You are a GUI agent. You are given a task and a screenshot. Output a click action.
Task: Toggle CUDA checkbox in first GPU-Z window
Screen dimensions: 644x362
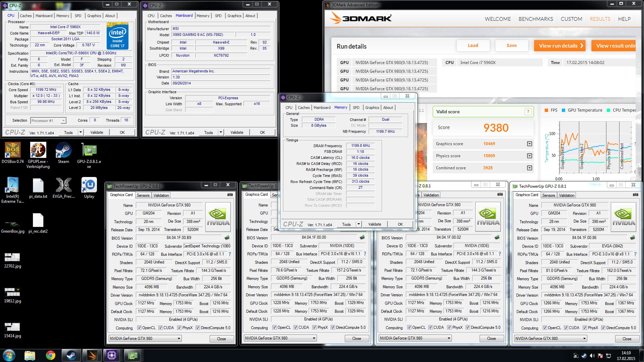(x=161, y=328)
